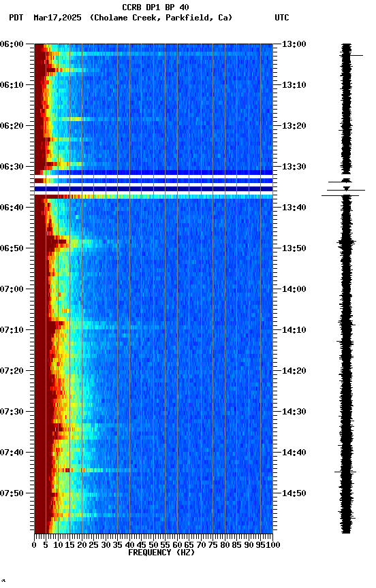376x588 pixels.
Task: Click the '50' frequency axis tick label
Action: click(x=153, y=545)
